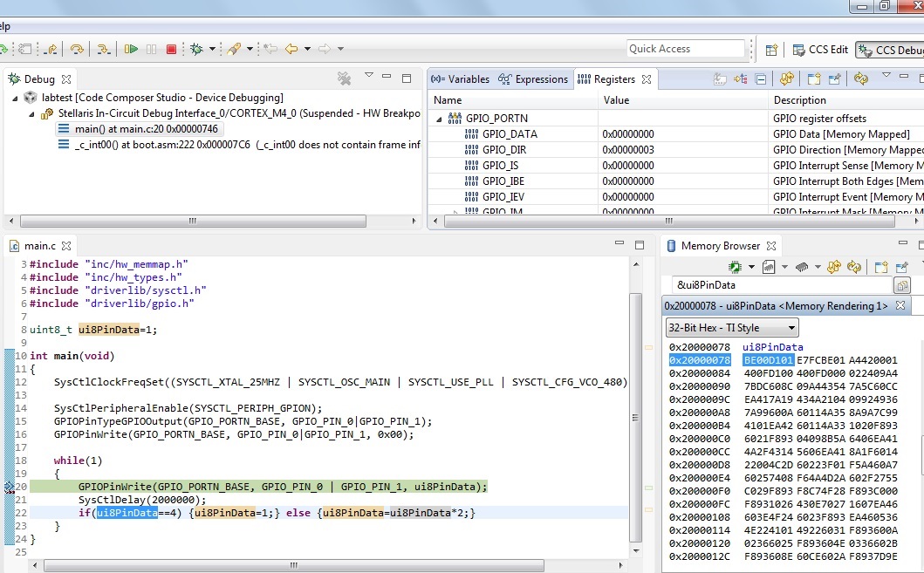Toggle continuous refresh in Registers view
Screen dimensions: 924x573
click(861, 78)
